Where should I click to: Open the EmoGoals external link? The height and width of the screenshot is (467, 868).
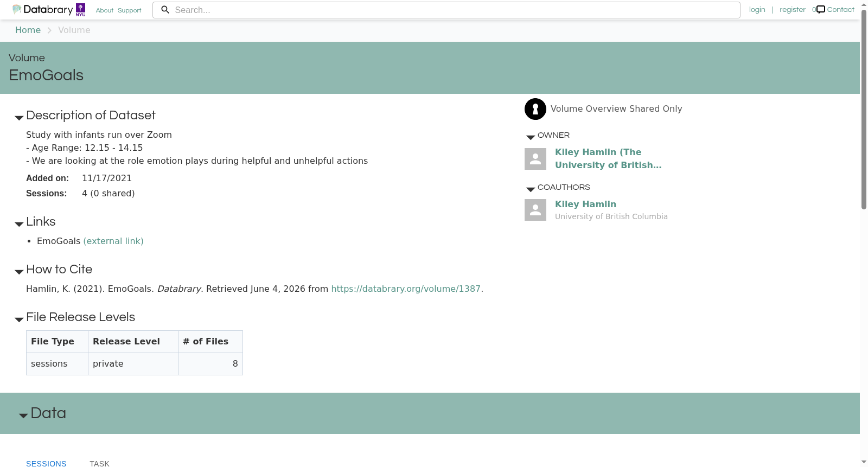[x=113, y=241]
